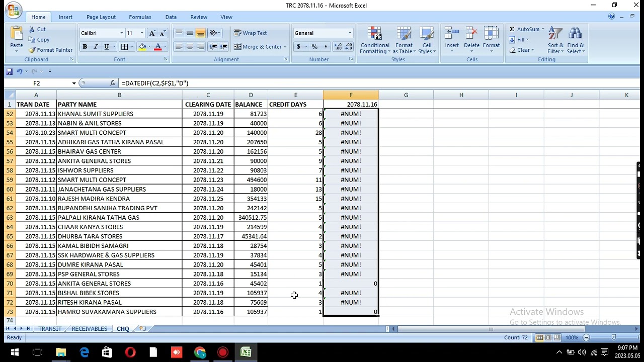Viewport: 644px width, 362px height.
Task: Open the Formulas ribbon tab
Action: tap(140, 17)
